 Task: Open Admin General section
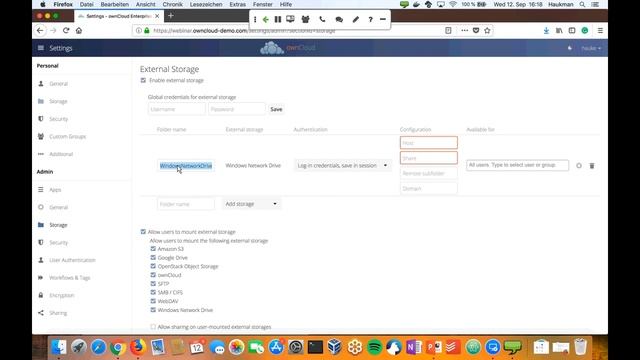pyautogui.click(x=58, y=207)
